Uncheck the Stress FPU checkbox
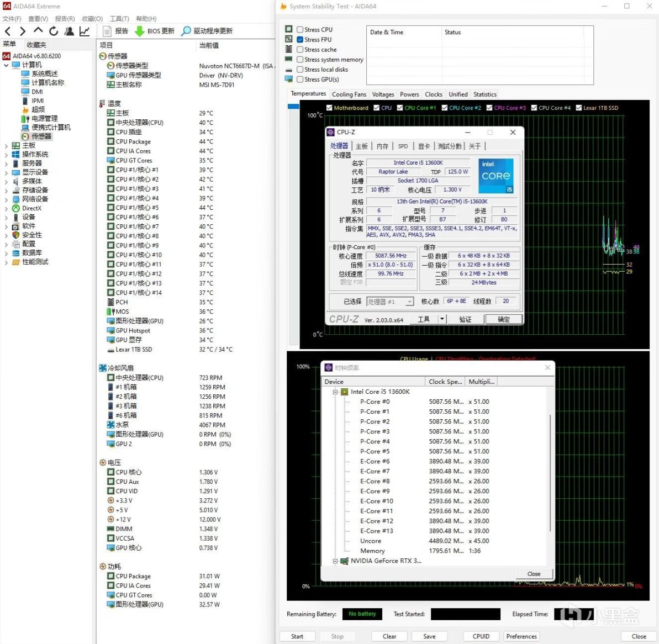The width and height of the screenshot is (659, 644). 300,40
